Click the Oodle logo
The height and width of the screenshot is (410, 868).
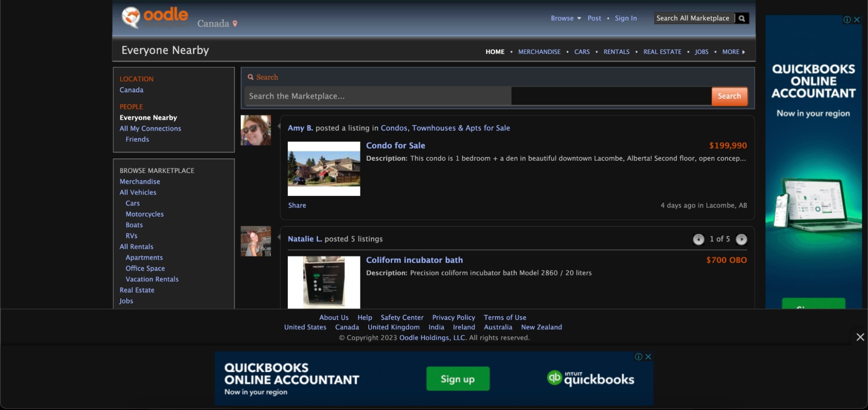[x=155, y=17]
